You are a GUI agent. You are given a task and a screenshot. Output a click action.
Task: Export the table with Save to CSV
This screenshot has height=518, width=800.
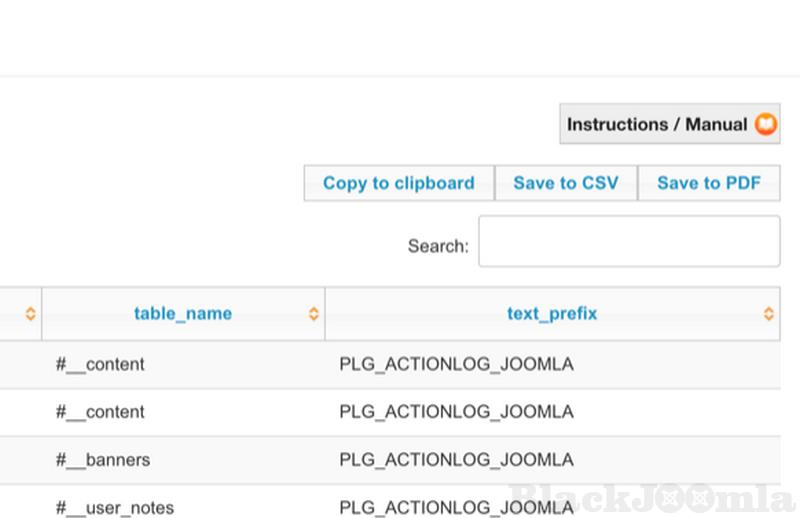[565, 183]
